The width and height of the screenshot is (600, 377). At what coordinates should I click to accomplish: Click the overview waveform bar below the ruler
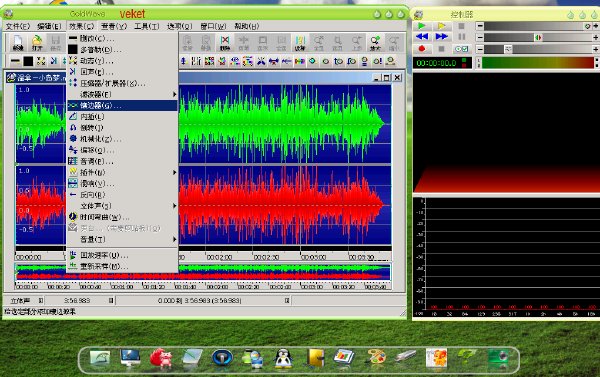coord(203,272)
